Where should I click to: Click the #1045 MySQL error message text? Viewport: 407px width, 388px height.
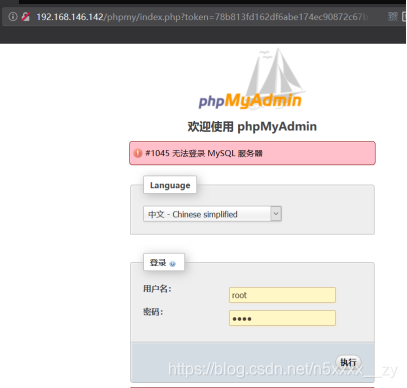click(204, 153)
